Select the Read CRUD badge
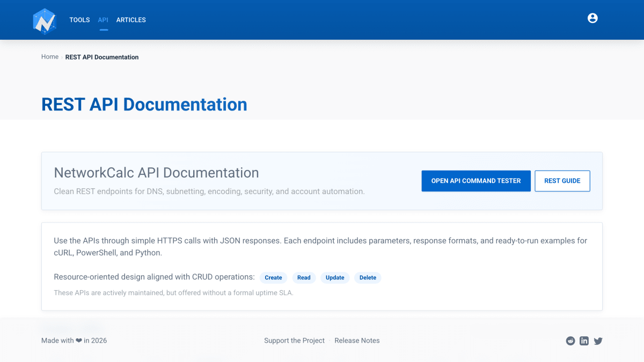 coord(304,277)
